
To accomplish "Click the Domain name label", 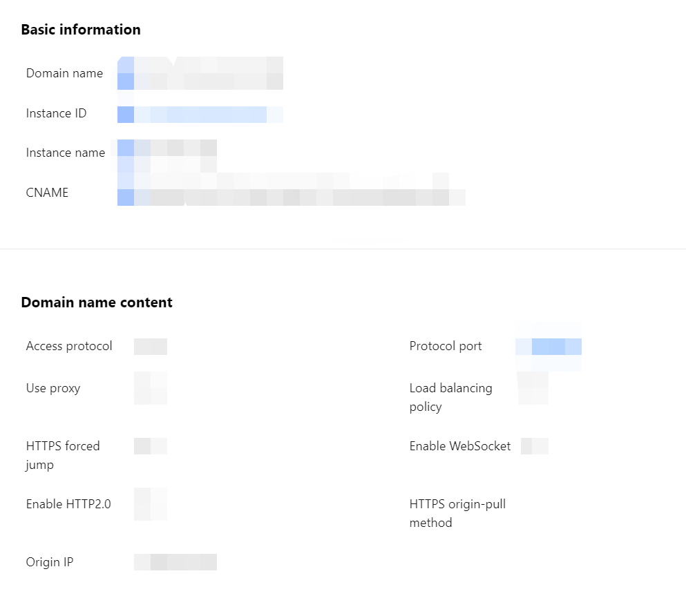I will click(x=64, y=73).
